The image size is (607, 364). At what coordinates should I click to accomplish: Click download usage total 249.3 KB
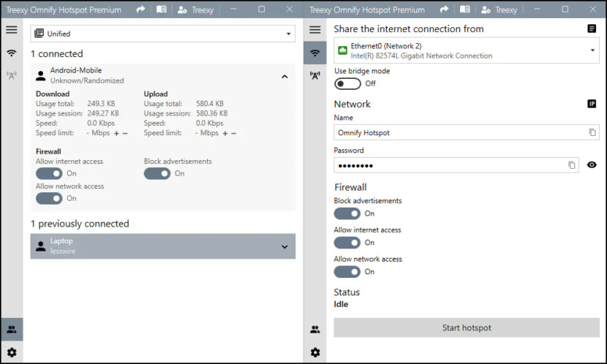point(101,104)
